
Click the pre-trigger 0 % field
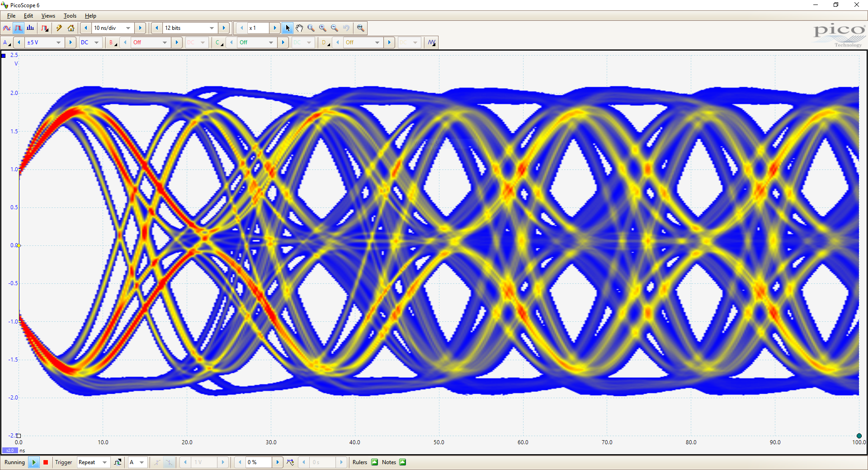pyautogui.click(x=259, y=462)
